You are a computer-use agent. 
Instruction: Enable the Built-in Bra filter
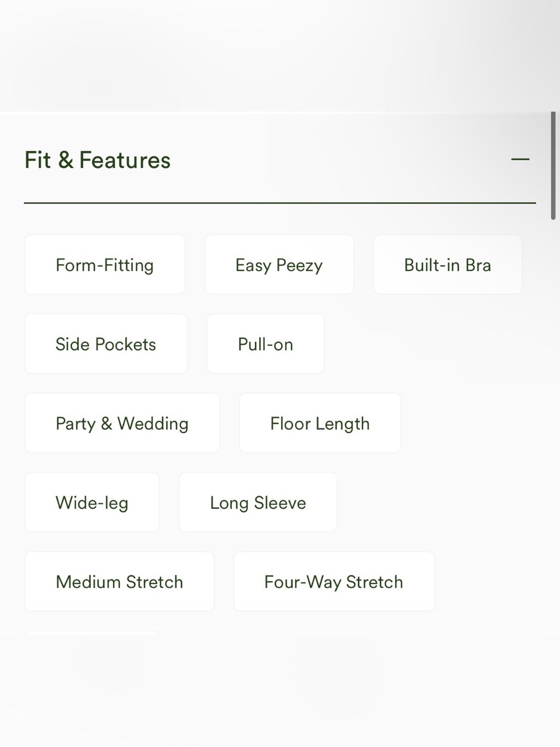[x=447, y=265]
